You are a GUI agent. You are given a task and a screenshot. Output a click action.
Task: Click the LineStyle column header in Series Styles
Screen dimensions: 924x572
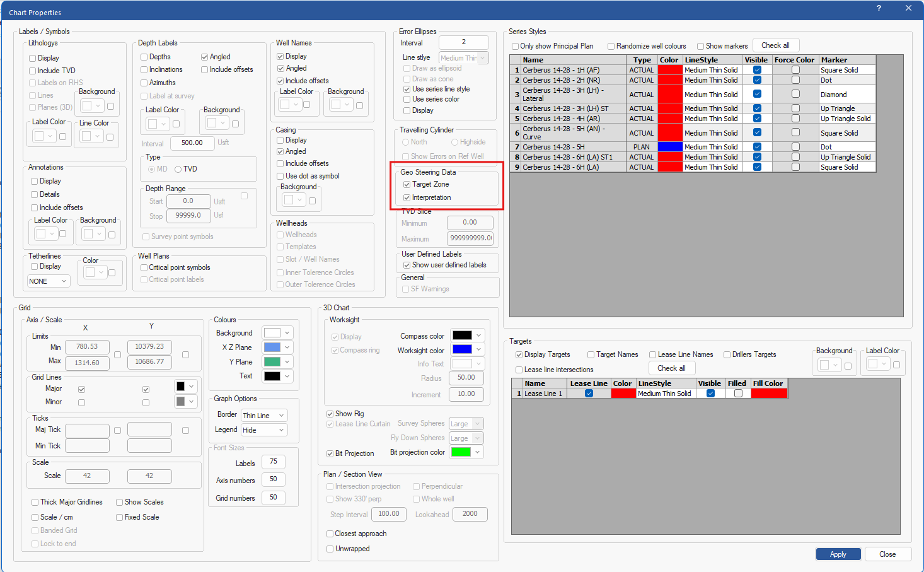pos(713,60)
